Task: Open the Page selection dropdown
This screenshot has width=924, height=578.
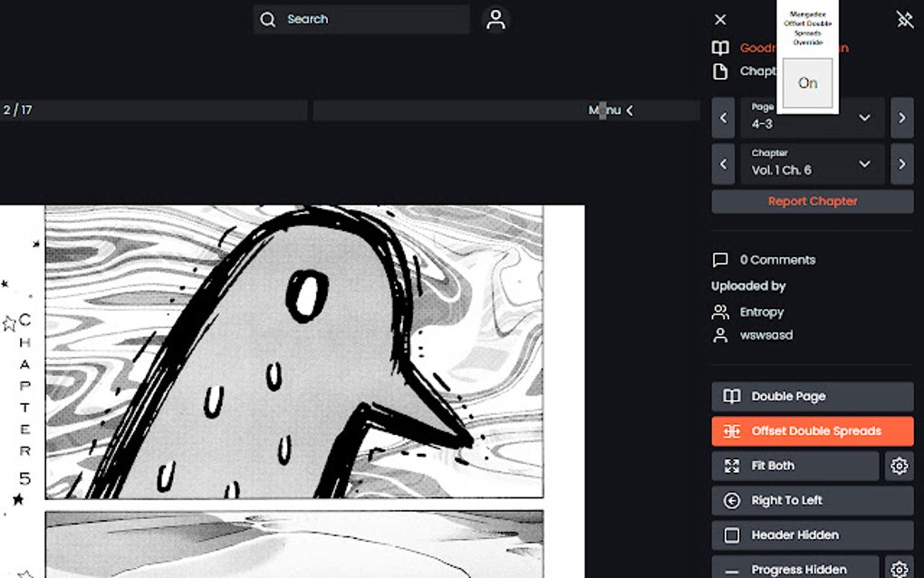Action: 812,118
